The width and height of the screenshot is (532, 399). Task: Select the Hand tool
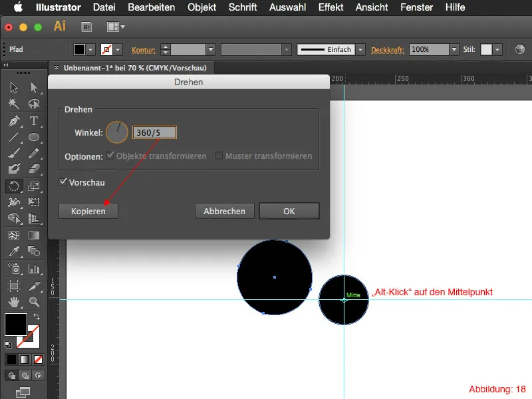coord(14,301)
